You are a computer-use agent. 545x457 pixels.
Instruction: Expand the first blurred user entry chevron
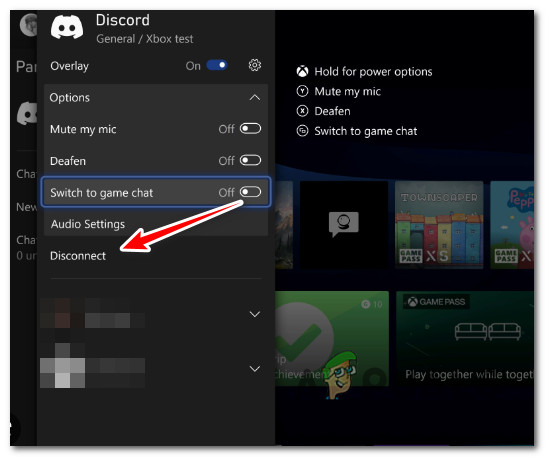point(255,314)
